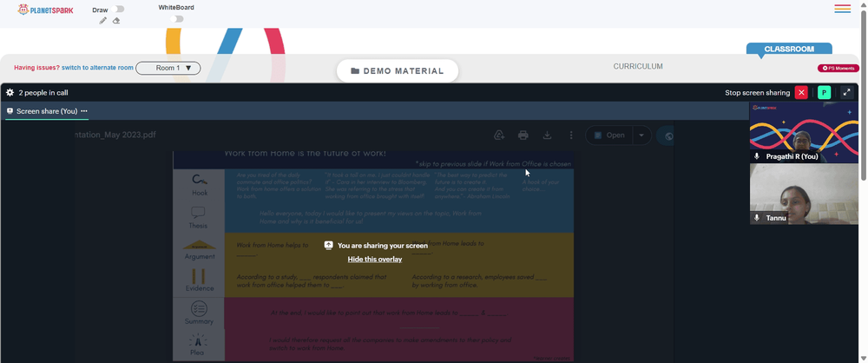Viewport: 868px width, 363px height.
Task: Click the screen share tab icon
Action: pyautogui.click(x=10, y=111)
